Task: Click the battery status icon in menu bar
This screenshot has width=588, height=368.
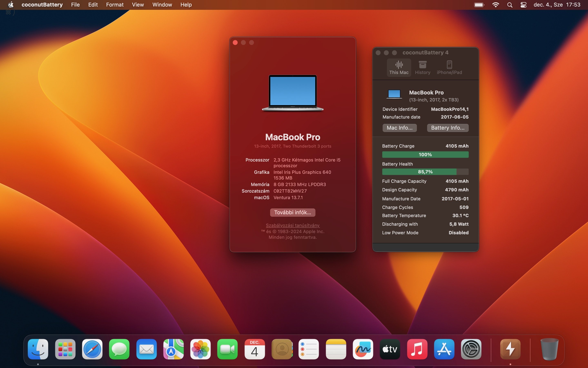Action: pyautogui.click(x=479, y=5)
